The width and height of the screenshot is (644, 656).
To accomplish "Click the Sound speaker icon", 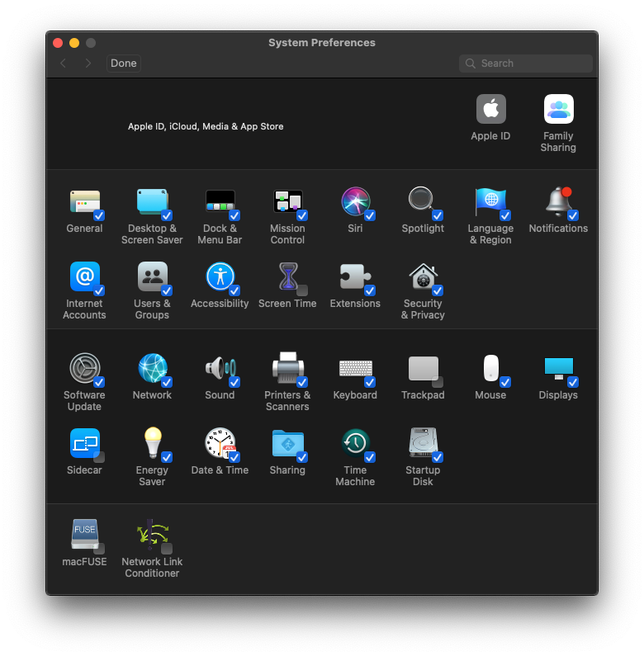I will 220,368.
